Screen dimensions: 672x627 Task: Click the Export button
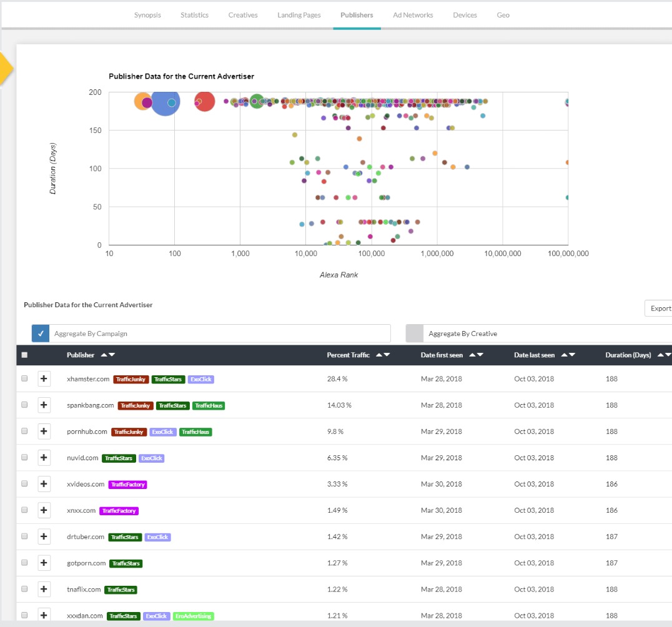coord(660,309)
